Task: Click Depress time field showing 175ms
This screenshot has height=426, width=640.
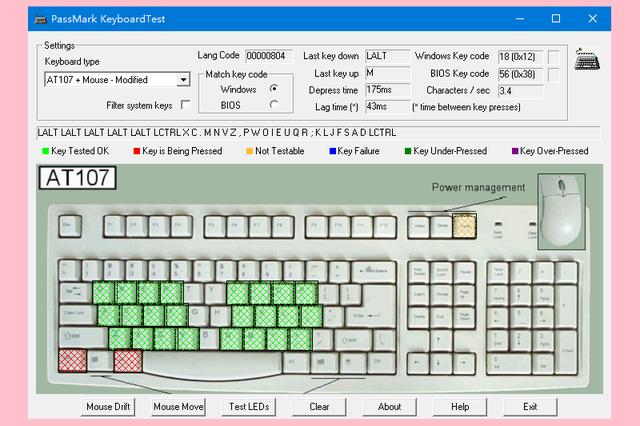Action: [x=387, y=90]
